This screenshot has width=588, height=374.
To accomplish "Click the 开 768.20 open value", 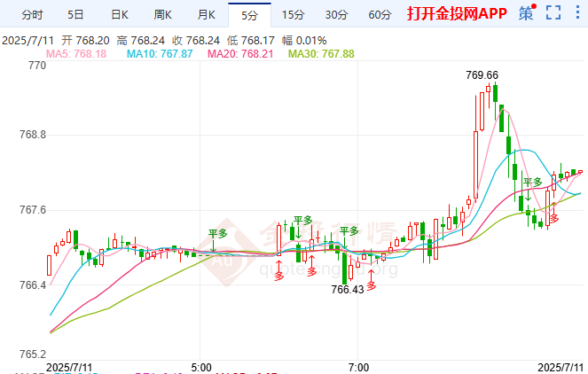I will coord(85,41).
